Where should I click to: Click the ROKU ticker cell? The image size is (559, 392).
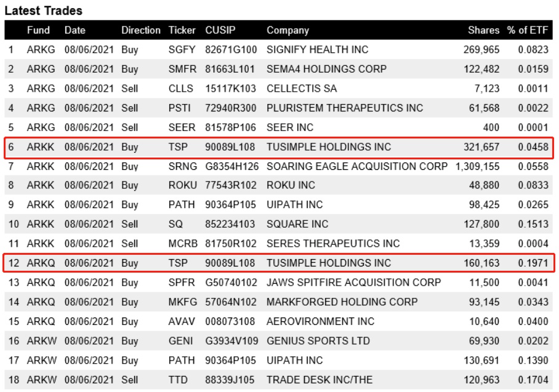[182, 185]
